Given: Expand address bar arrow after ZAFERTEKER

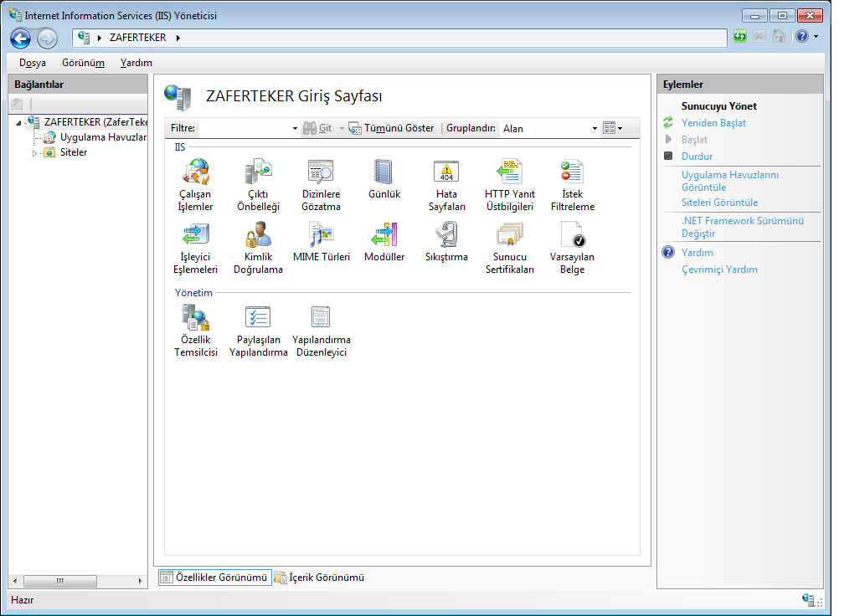Looking at the screenshot, I should (x=178, y=38).
